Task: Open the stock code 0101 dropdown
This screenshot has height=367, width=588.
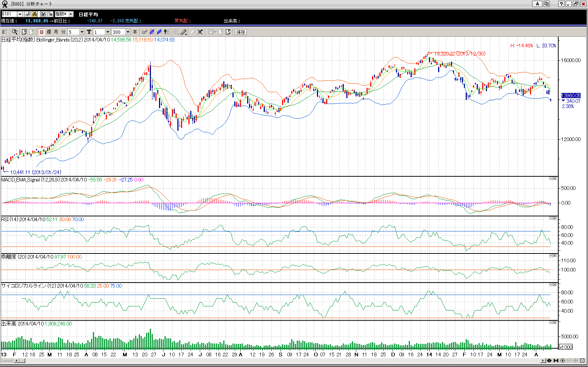Action: 20,14
